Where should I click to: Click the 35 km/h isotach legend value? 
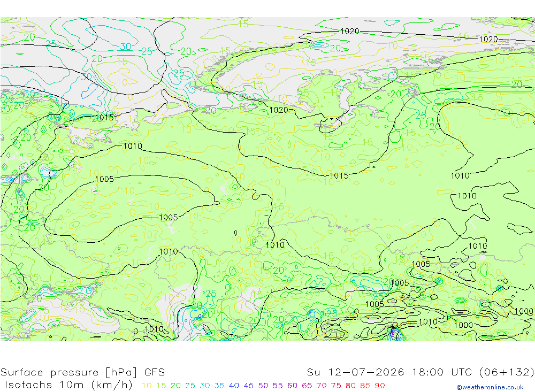pos(219,386)
